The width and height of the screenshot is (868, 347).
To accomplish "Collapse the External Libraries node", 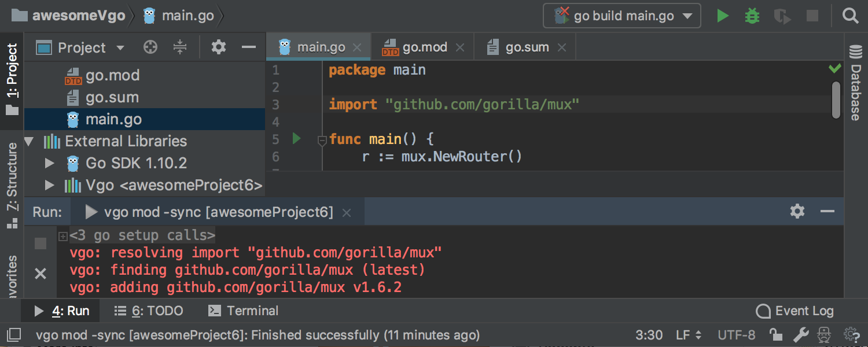I will 30,141.
